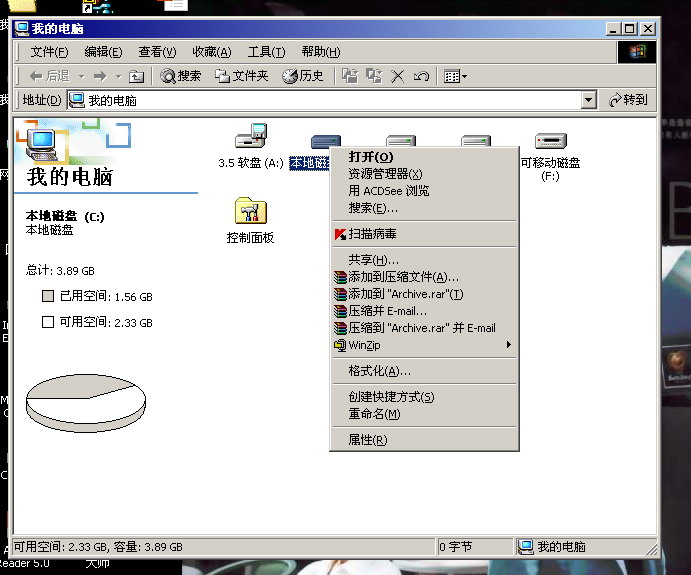
Task: Click the disk usage pie chart
Action: click(86, 403)
